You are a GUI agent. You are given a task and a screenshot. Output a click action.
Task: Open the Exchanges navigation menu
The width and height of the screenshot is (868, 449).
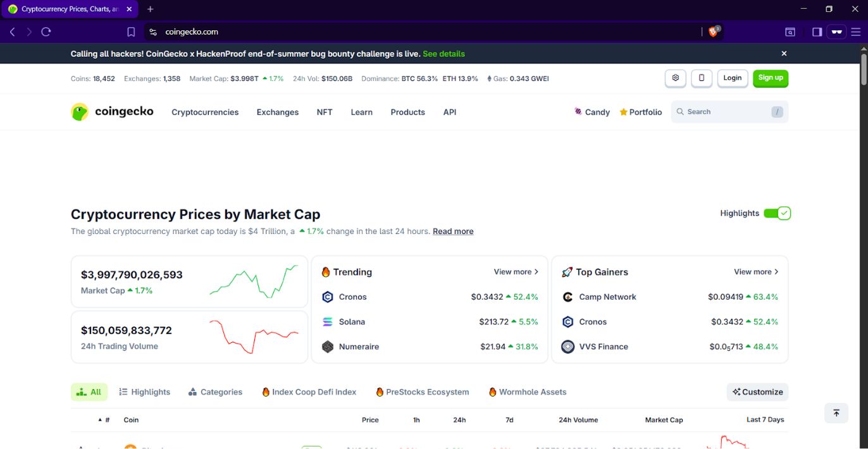point(277,112)
